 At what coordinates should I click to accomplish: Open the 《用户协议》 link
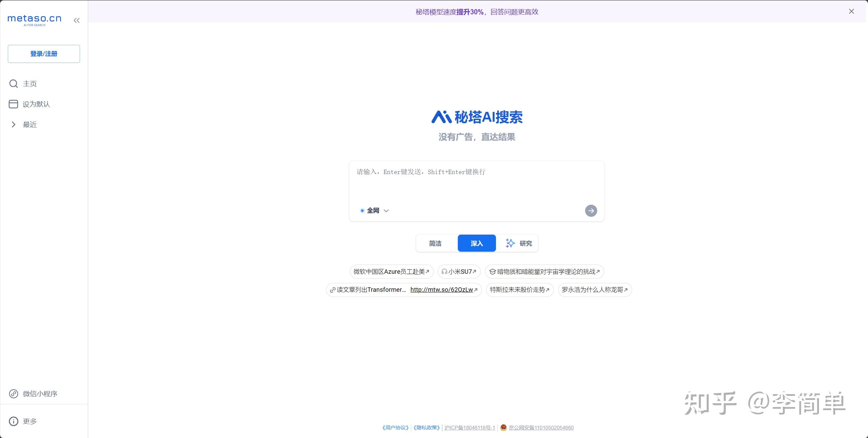click(x=395, y=428)
